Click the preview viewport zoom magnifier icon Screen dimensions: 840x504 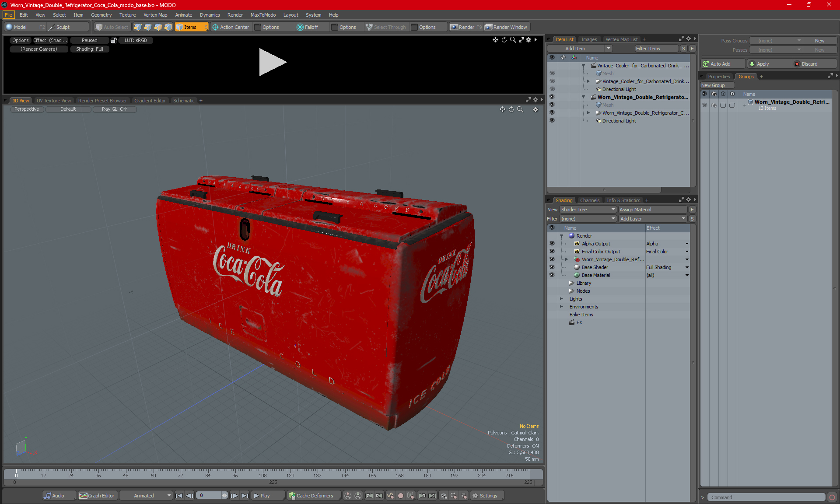pos(512,40)
